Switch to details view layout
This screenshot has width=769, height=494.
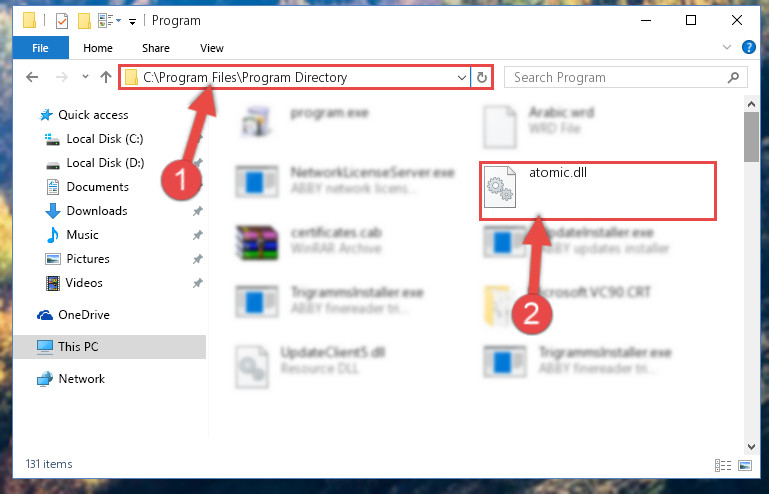[x=723, y=465]
